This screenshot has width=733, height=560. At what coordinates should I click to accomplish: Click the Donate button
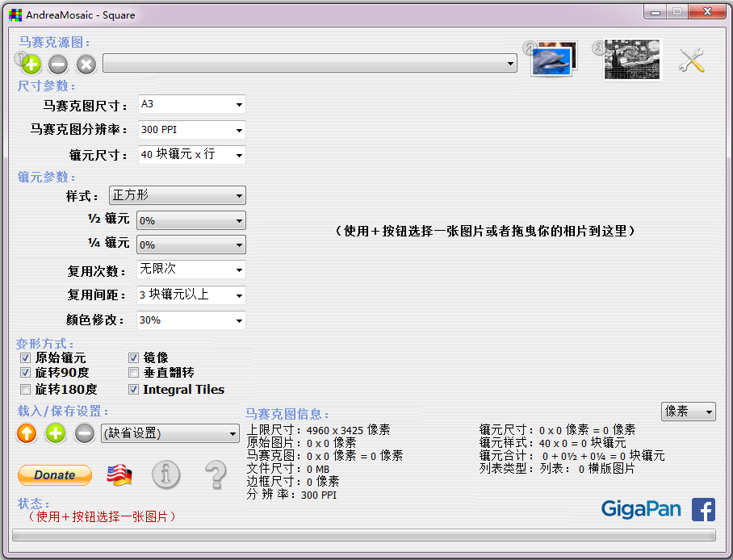coord(55,475)
